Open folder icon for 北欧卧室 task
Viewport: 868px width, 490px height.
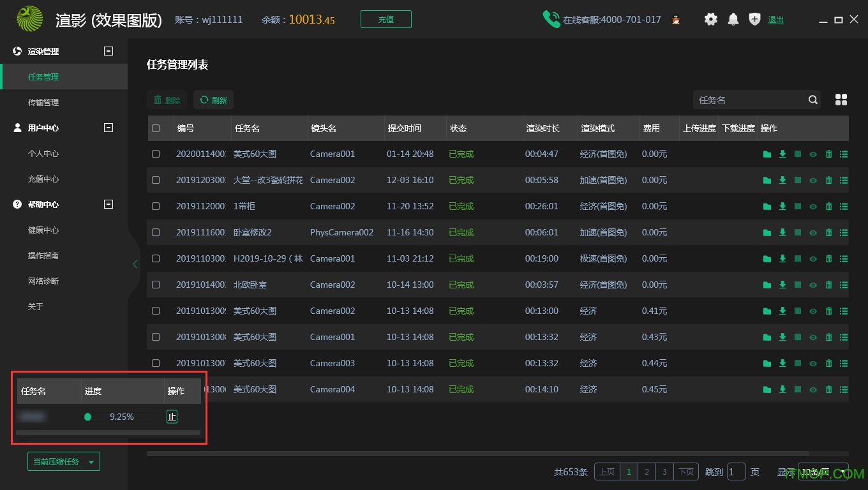pyautogui.click(x=767, y=285)
